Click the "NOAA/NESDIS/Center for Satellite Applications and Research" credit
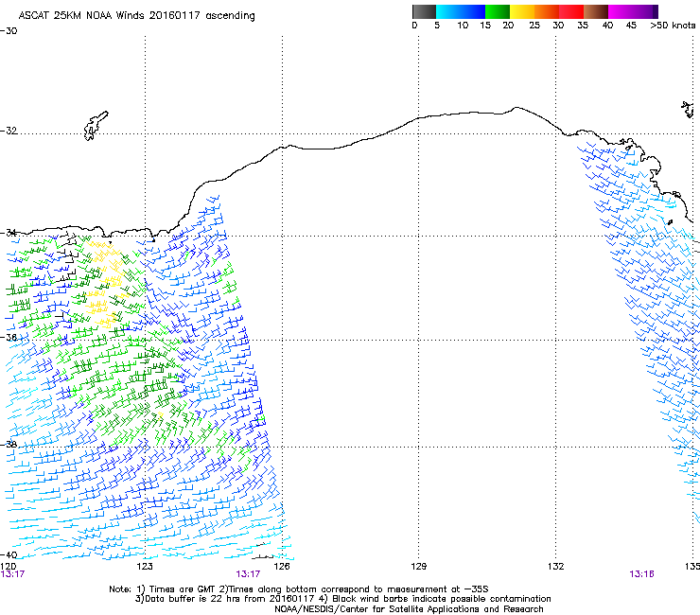Screen dimensions: 700x615 409,609
